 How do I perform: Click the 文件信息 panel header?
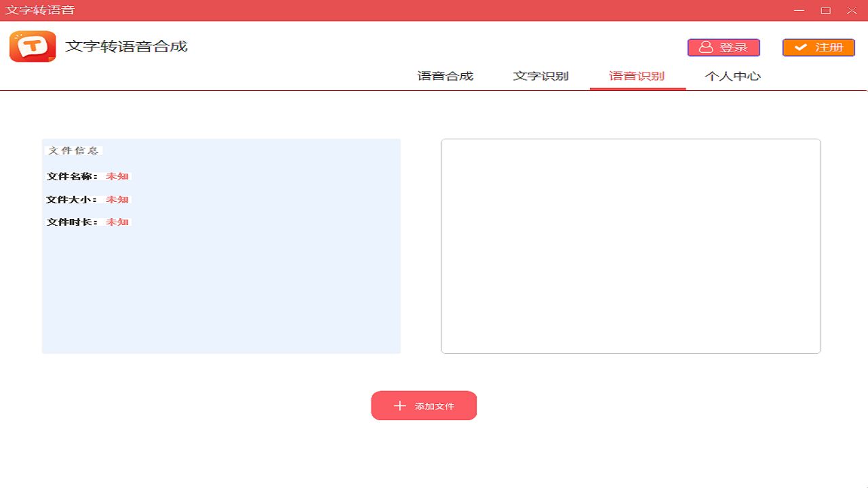click(x=73, y=150)
